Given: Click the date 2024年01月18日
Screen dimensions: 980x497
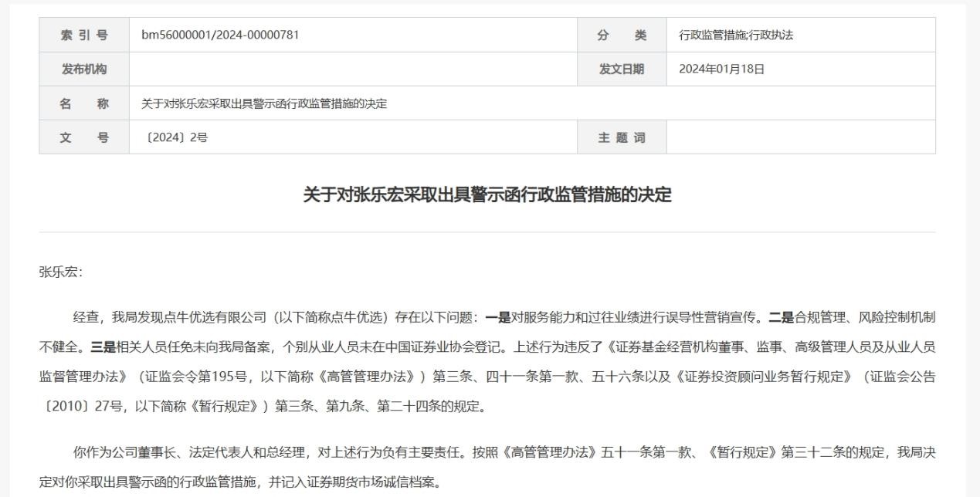Looking at the screenshot, I should [x=721, y=69].
